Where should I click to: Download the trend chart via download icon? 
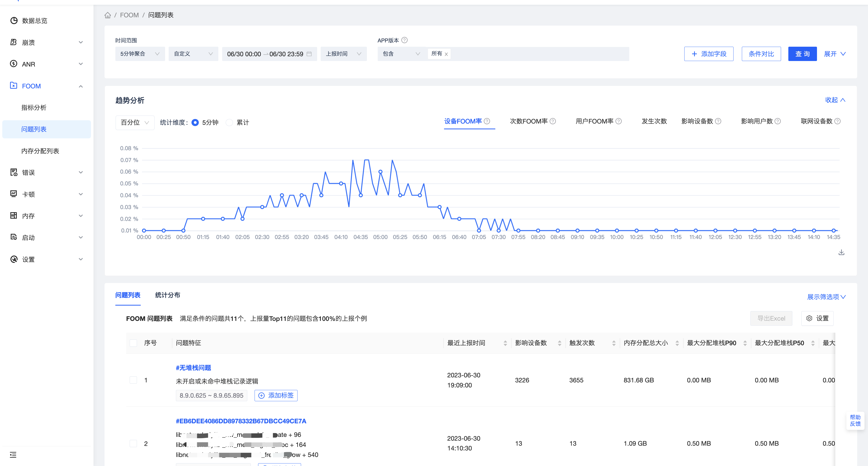pyautogui.click(x=841, y=253)
